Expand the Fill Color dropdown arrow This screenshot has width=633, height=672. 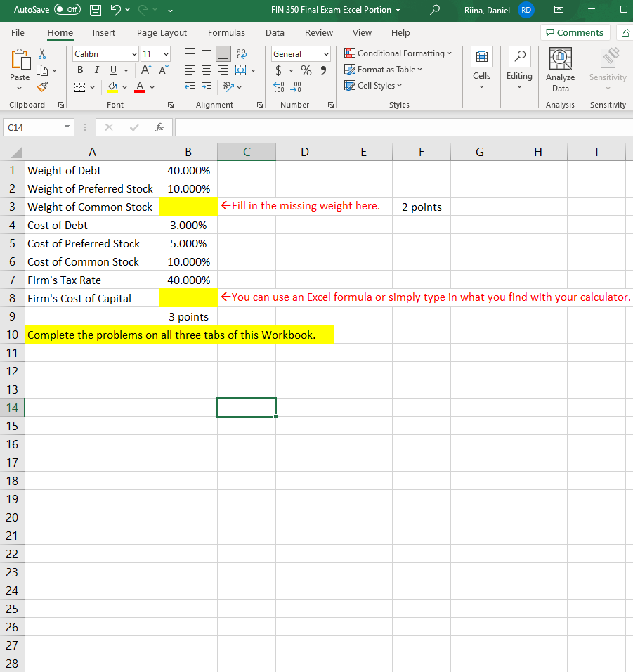coord(125,86)
